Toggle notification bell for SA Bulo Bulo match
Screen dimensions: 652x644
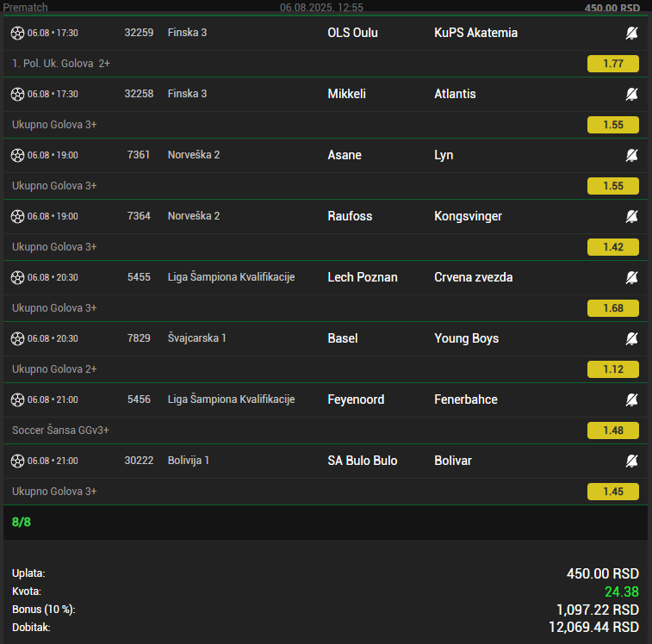pos(631,461)
